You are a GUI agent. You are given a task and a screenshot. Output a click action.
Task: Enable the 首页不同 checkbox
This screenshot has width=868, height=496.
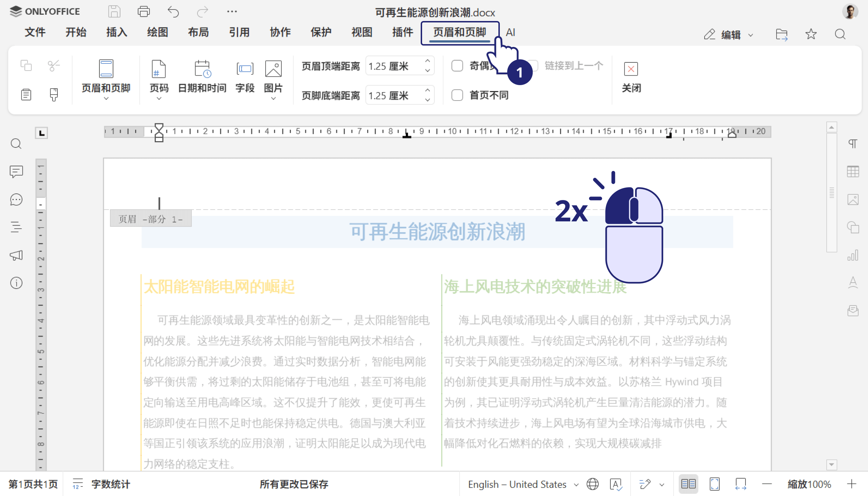point(457,95)
